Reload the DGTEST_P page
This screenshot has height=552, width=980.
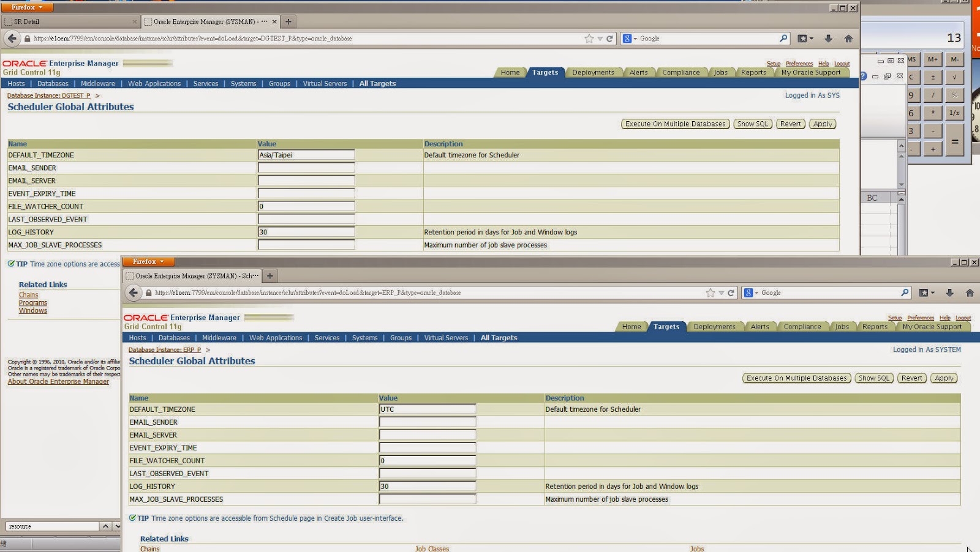(609, 39)
